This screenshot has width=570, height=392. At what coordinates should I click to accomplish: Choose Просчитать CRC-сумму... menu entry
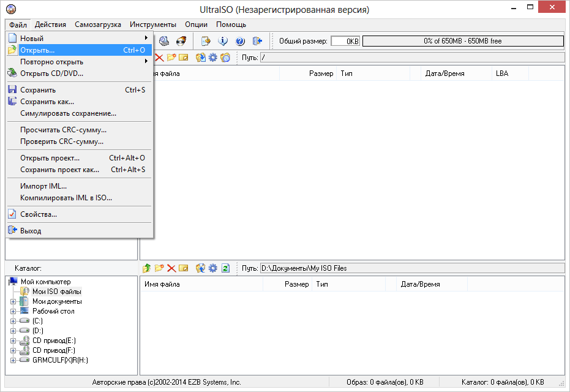tap(79, 130)
